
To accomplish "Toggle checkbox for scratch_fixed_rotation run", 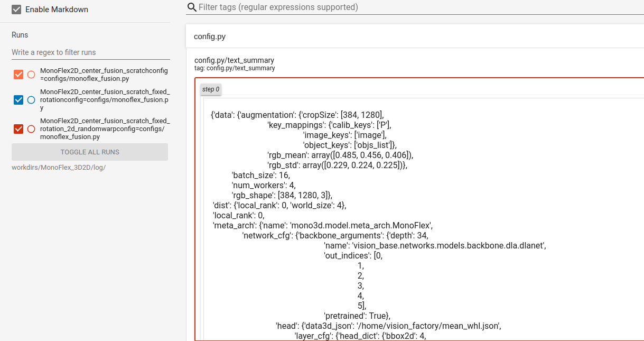I will [x=18, y=100].
